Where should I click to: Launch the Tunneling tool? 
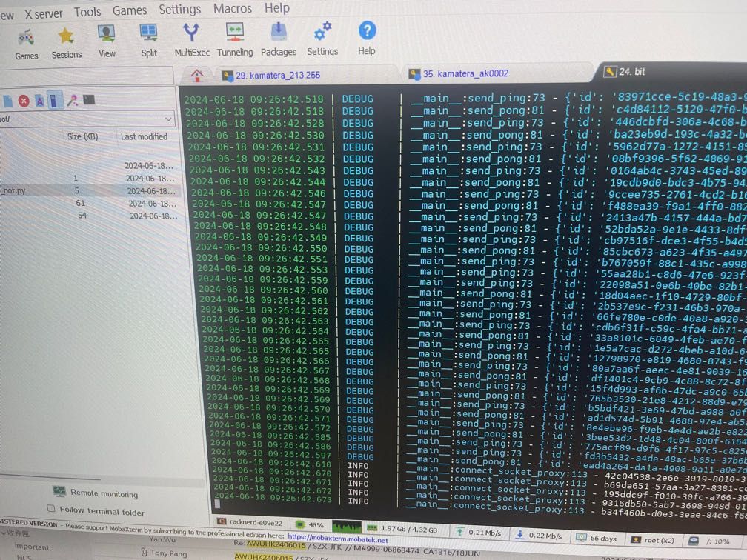click(x=235, y=33)
